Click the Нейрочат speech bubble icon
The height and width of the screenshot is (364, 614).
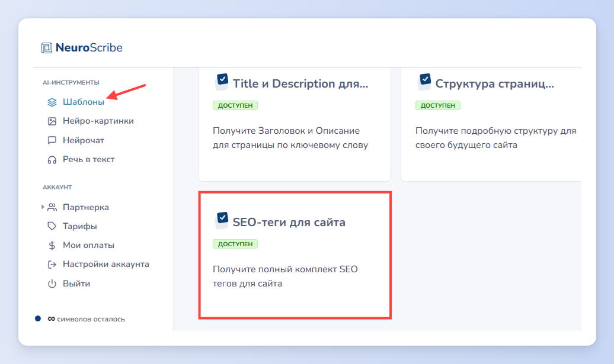(x=52, y=140)
